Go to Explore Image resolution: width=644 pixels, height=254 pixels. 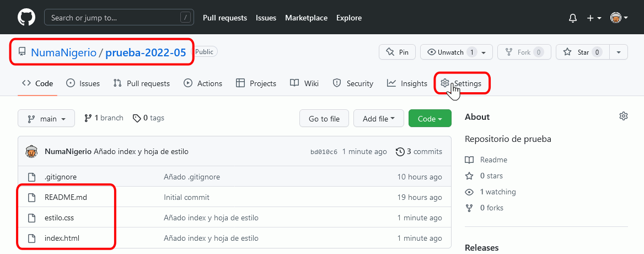349,18
